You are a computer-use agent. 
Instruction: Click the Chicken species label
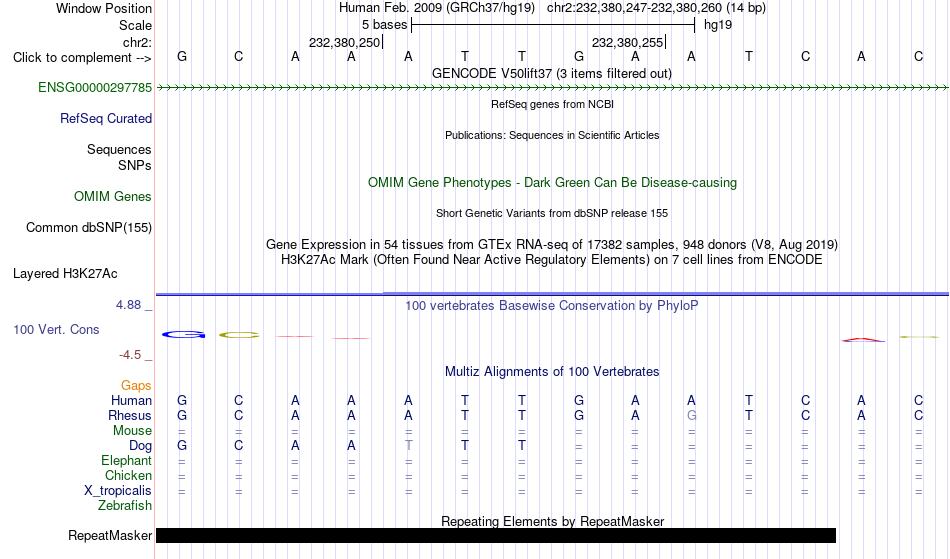[128, 475]
